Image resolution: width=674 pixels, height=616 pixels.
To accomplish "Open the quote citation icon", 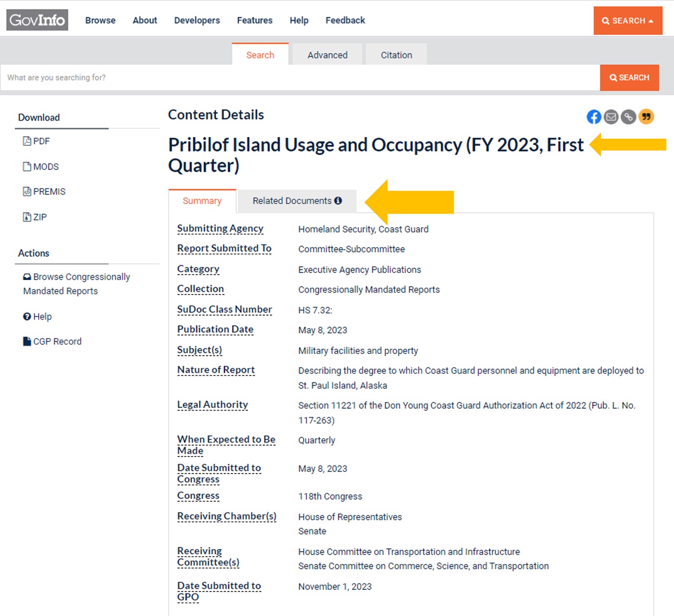I will coord(646,117).
